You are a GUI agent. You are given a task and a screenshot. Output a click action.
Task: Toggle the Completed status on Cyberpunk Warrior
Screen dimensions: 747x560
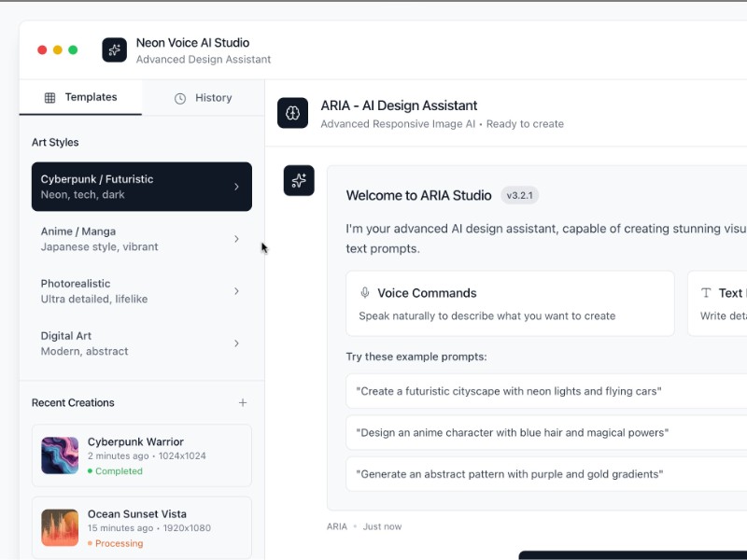[x=115, y=471]
